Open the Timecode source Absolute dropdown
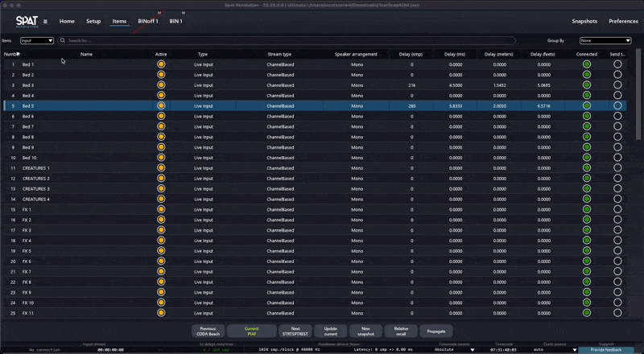 click(455, 350)
